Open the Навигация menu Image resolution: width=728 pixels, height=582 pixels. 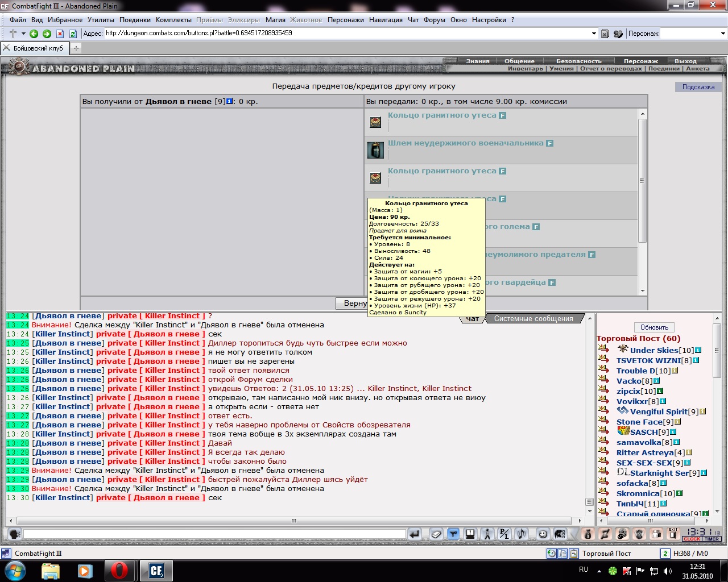click(x=386, y=20)
